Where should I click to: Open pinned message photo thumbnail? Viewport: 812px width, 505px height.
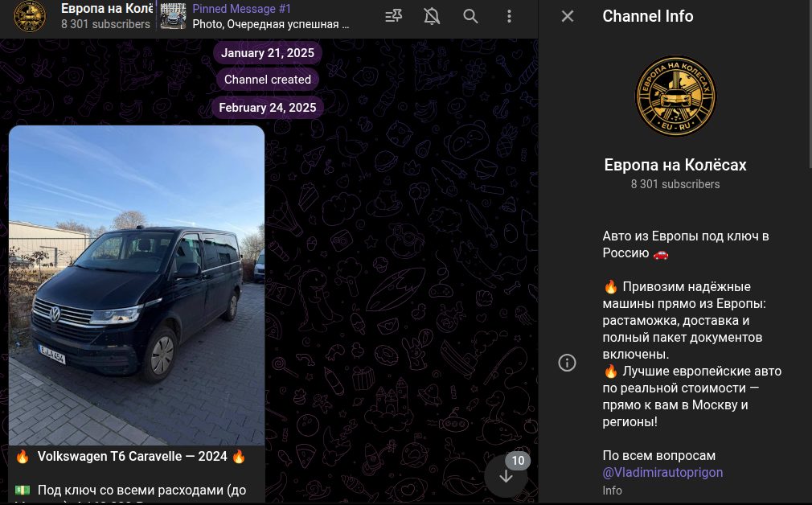173,16
